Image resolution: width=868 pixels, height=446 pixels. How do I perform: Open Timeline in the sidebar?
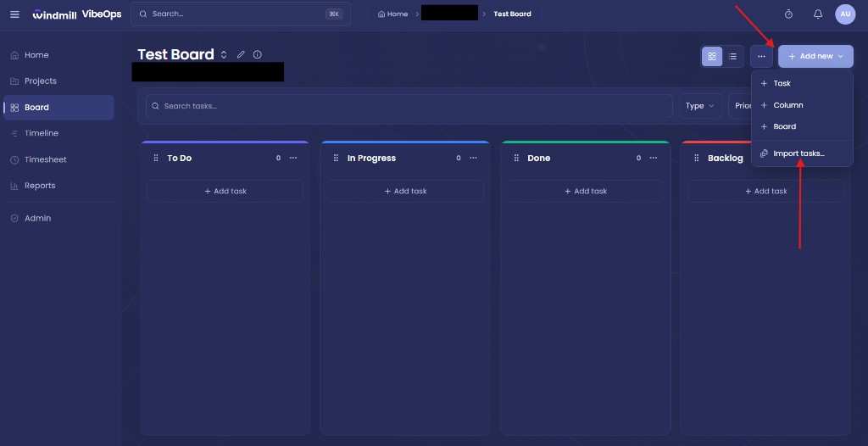click(x=58, y=133)
